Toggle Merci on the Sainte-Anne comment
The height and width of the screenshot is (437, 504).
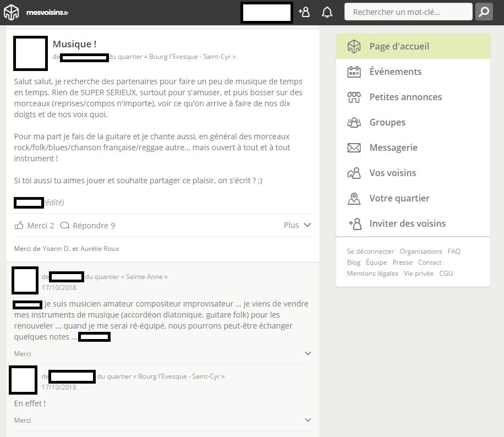[x=23, y=353]
